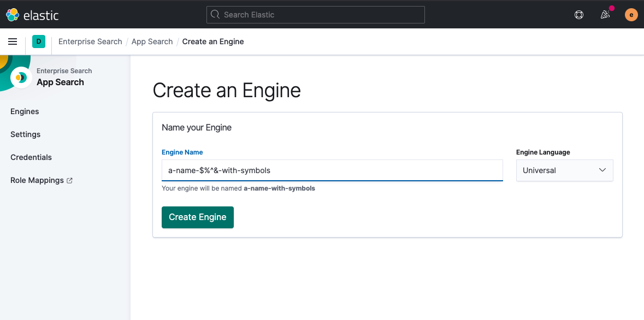This screenshot has height=320, width=644.
Task: Open the Engines sidebar item
Action: 25,111
